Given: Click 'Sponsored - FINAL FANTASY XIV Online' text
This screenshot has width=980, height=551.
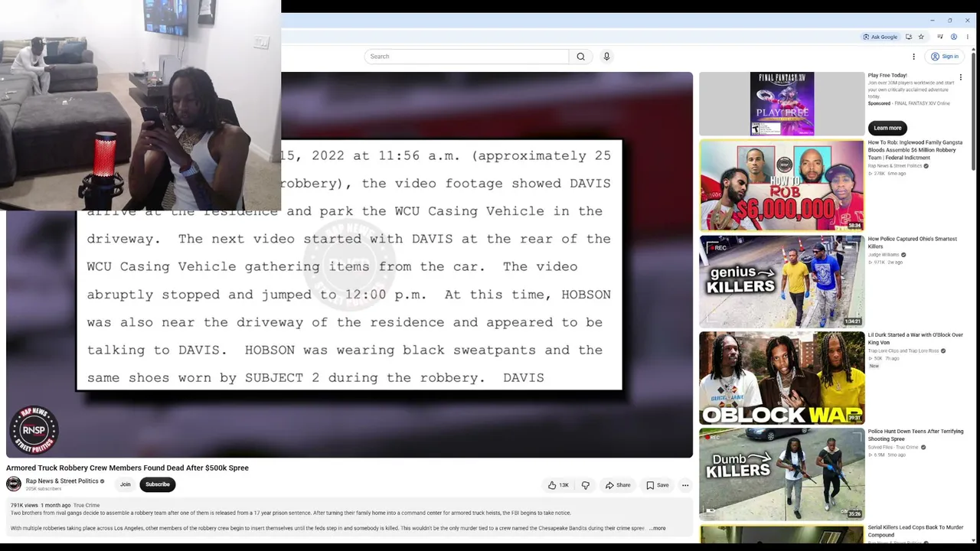Looking at the screenshot, I should pyautogui.click(x=909, y=103).
